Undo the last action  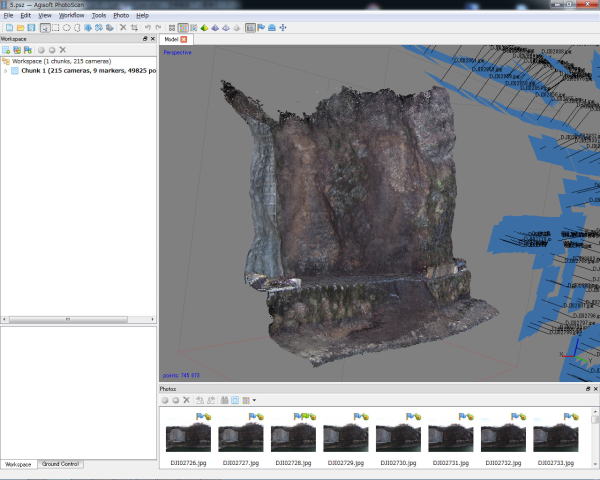[x=148, y=28]
